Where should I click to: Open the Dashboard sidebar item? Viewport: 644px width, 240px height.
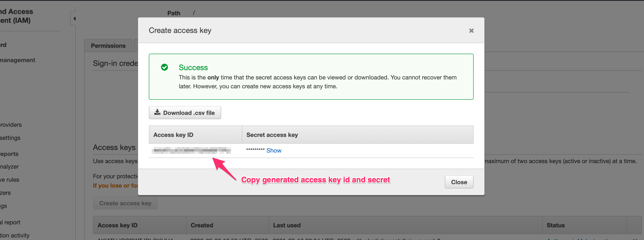coord(3,45)
